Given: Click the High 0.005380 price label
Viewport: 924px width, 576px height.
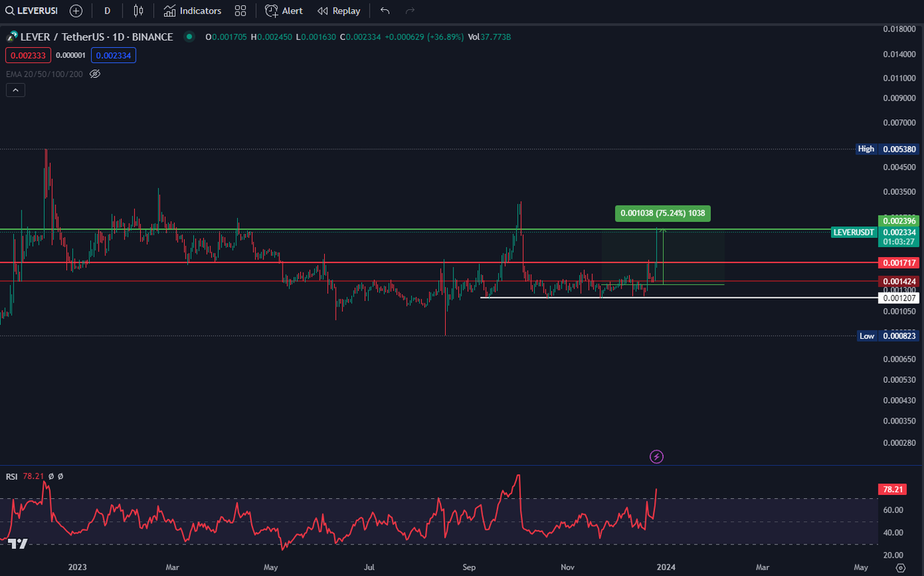Looking at the screenshot, I should (887, 149).
